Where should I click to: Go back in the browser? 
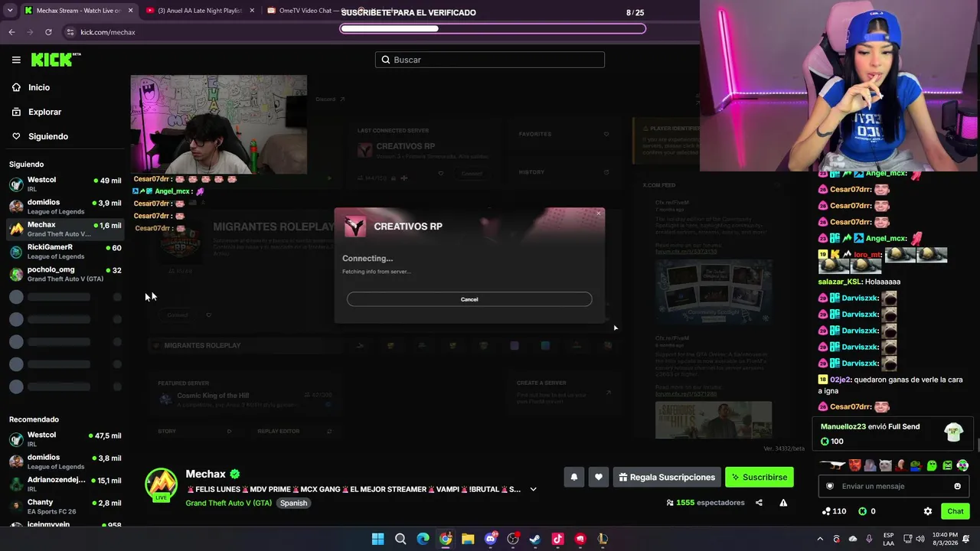tap(11, 32)
